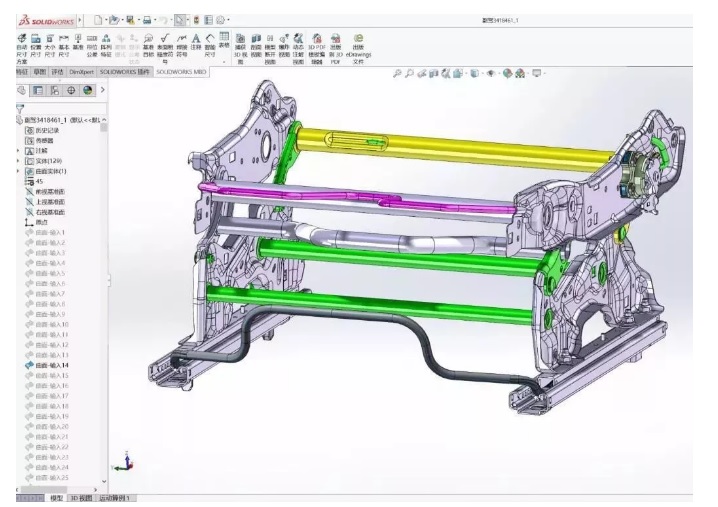Click the New document icon
Image resolution: width=718 pixels, height=507 pixels.
tap(98, 20)
